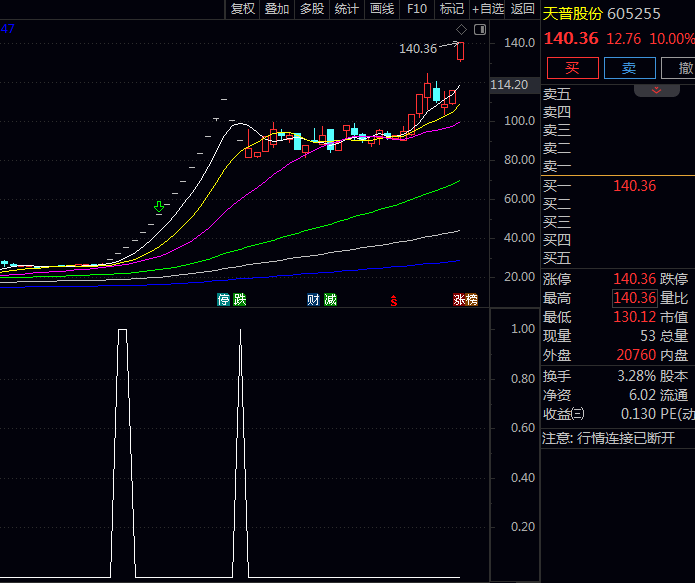
Task: Click the red S marker icon
Action: point(394,299)
